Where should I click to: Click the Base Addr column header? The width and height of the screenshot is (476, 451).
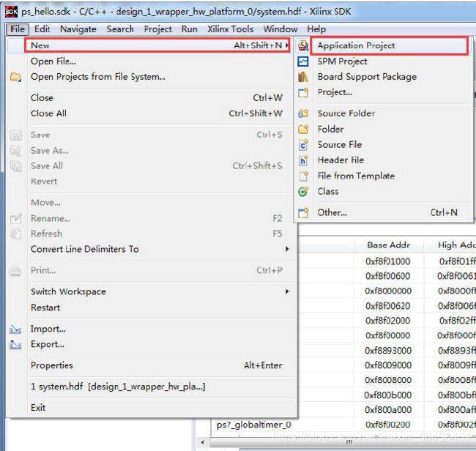pos(388,245)
